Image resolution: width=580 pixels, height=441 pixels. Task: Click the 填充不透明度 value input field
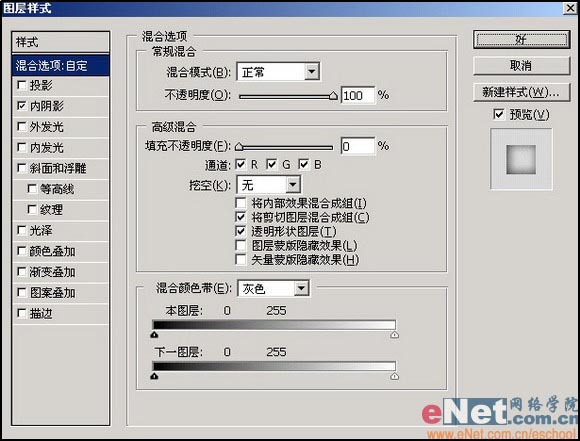357,147
